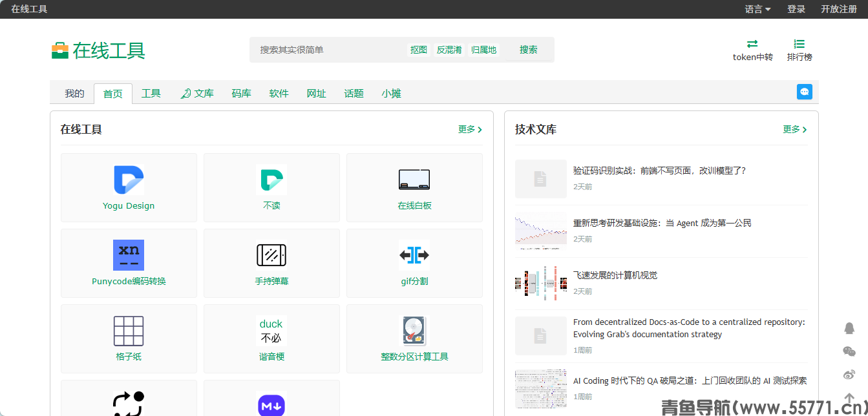
Task: Click the 开放注册 registration link
Action: 839,9
